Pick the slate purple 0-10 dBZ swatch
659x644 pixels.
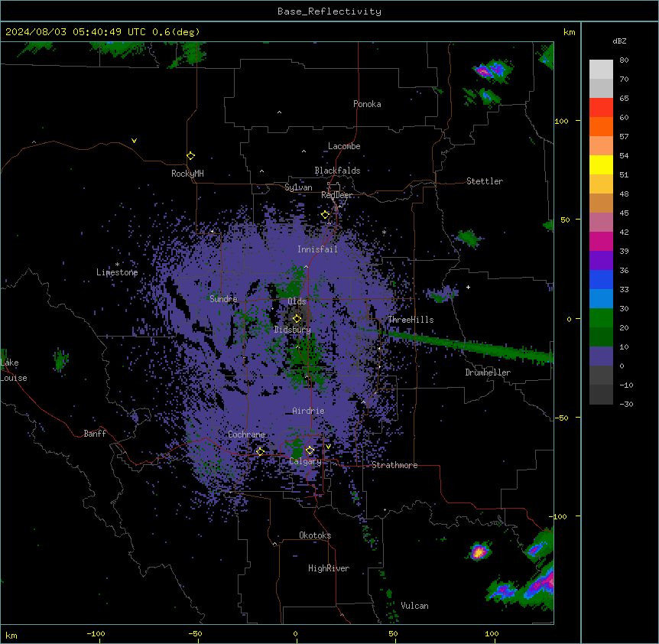click(601, 356)
